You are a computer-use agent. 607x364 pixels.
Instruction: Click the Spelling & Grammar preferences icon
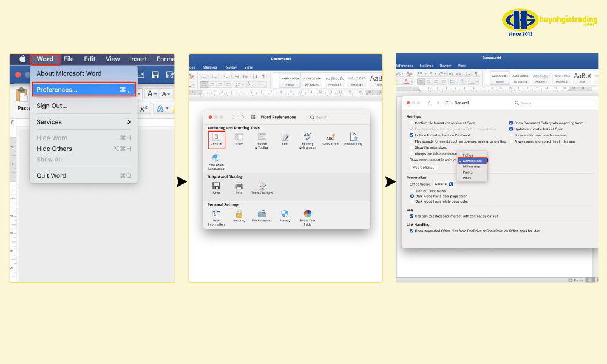pyautogui.click(x=308, y=139)
